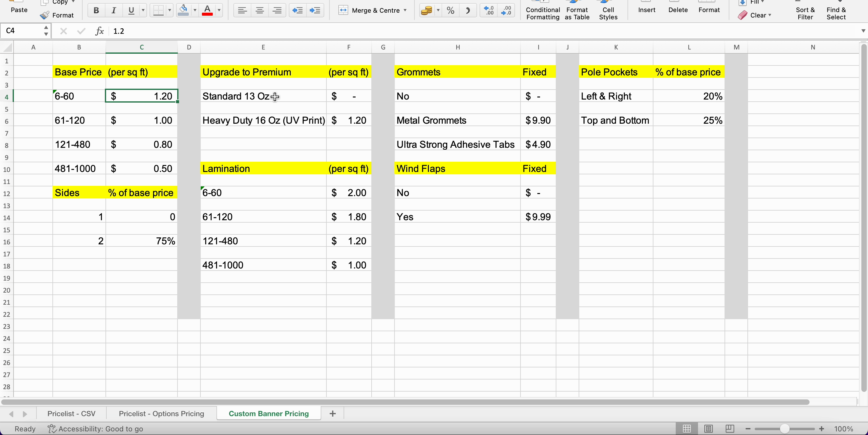Click the increase indent icon
This screenshot has width=868, height=435.
[x=315, y=11]
